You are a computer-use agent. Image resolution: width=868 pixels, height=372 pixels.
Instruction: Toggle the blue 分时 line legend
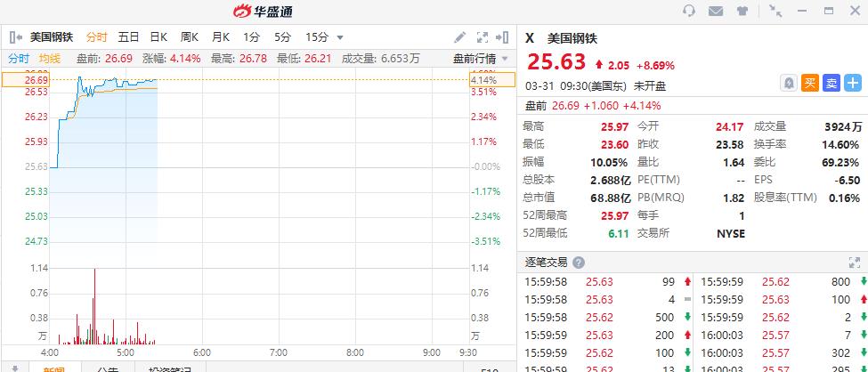[19, 58]
